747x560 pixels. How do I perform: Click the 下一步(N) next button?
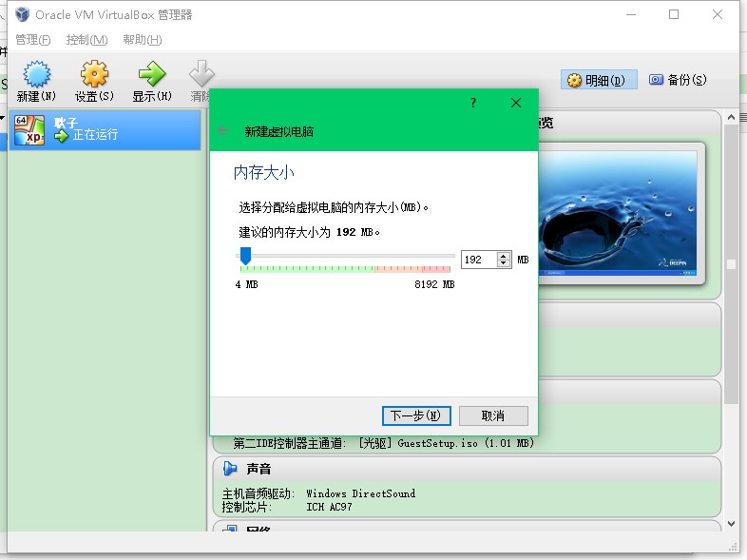(x=416, y=415)
